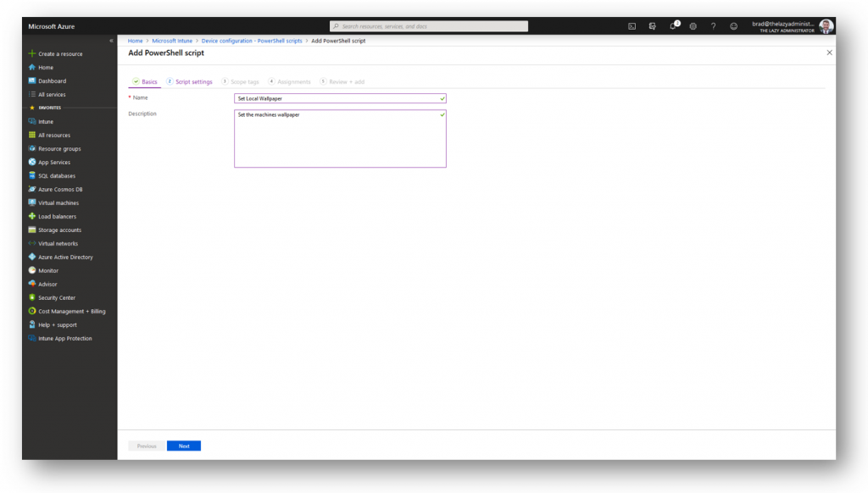Image resolution: width=868 pixels, height=493 pixels.
Task: Open Cloud Shell from the top bar
Action: (x=632, y=26)
